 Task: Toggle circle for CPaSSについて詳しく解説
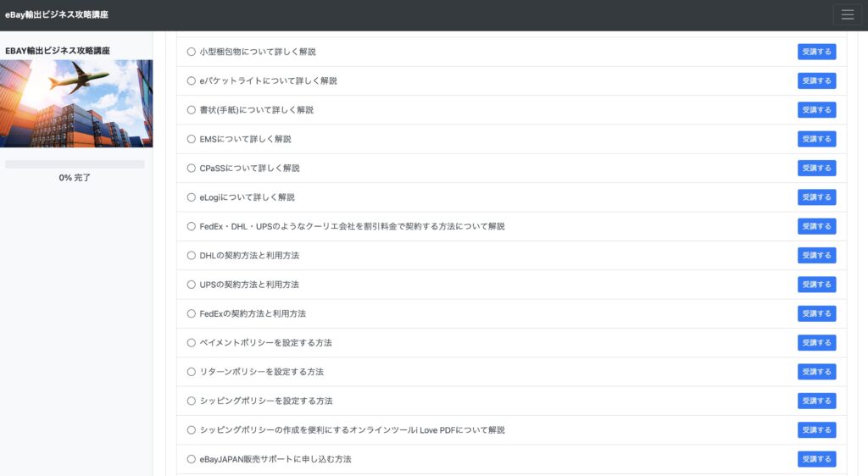point(191,168)
